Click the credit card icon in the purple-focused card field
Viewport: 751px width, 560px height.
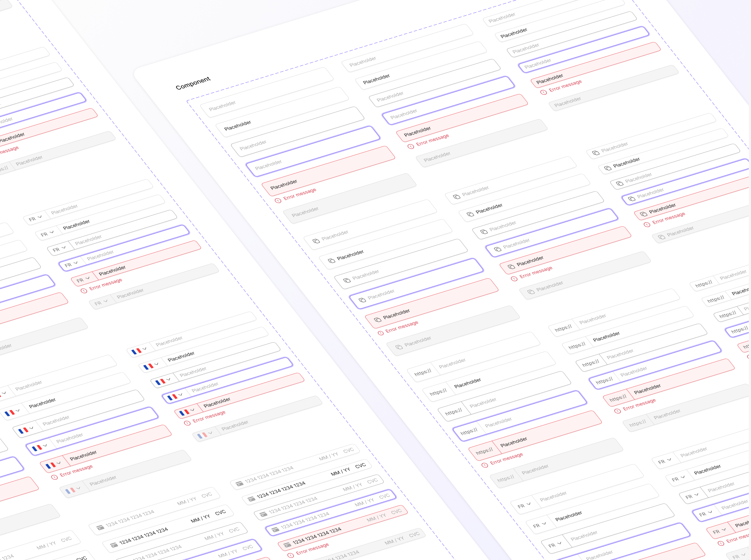[x=276, y=529]
